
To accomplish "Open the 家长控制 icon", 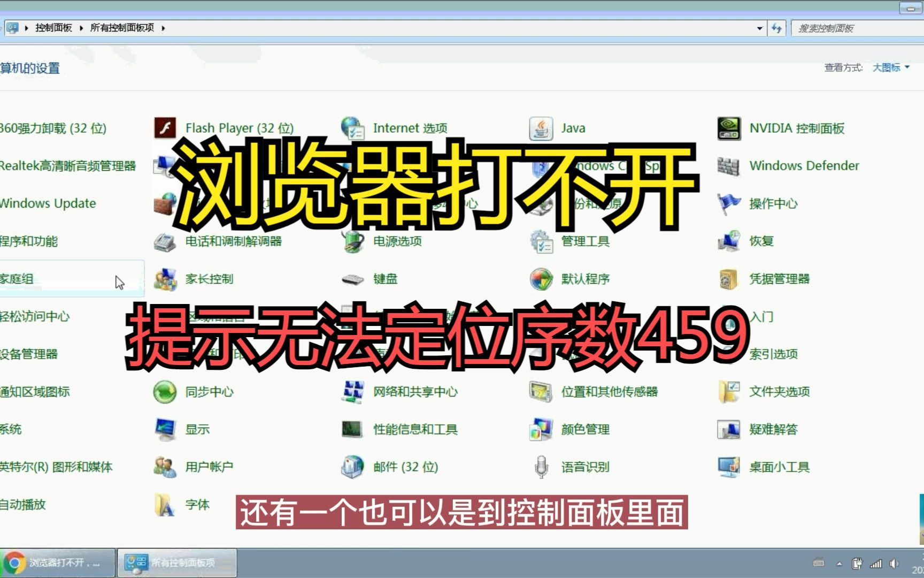I will (165, 279).
